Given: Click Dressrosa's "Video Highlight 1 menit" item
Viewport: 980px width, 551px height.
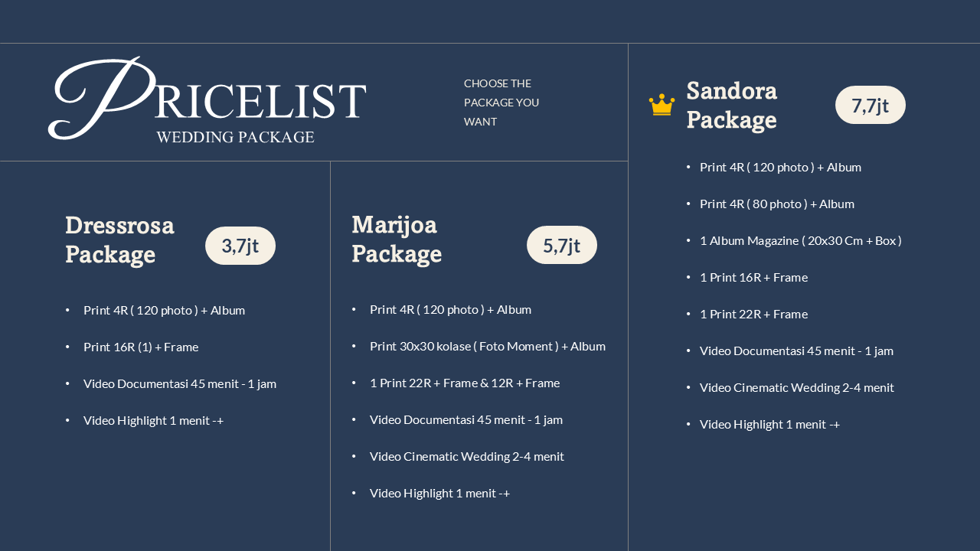Looking at the screenshot, I should click(153, 420).
